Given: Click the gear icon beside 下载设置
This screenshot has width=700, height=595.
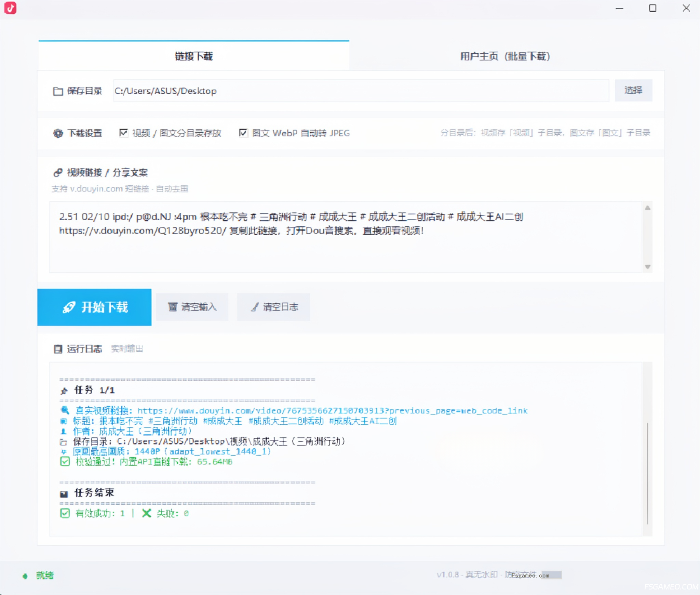Looking at the screenshot, I should (58, 133).
